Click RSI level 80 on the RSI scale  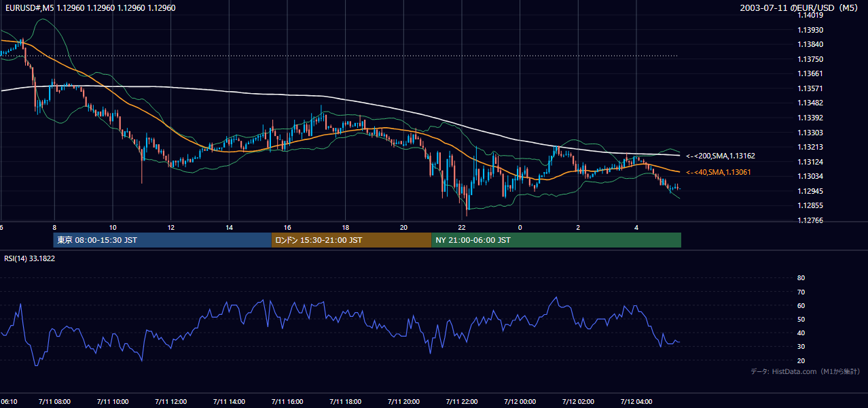point(801,278)
